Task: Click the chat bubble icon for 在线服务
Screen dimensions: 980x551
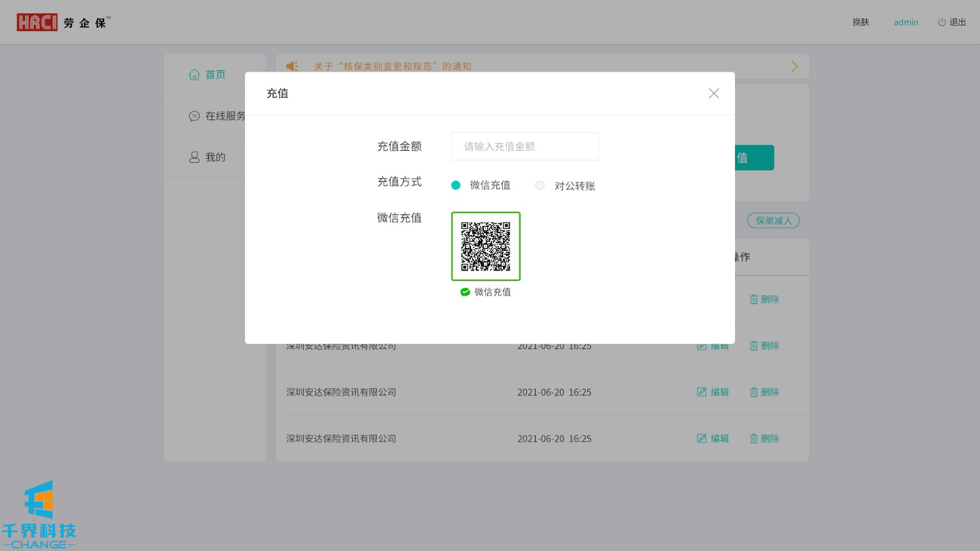Action: [194, 116]
